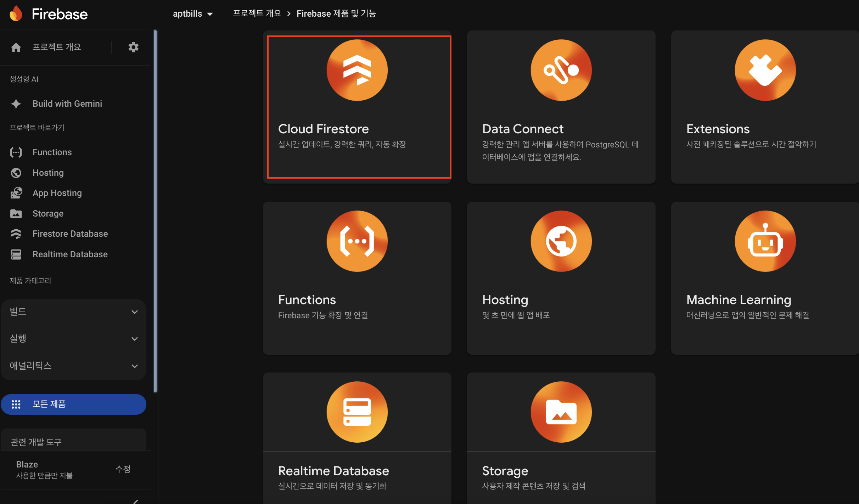The width and height of the screenshot is (859, 504).
Task: Click the Hosting globe icon in sidebar
Action: click(x=16, y=173)
